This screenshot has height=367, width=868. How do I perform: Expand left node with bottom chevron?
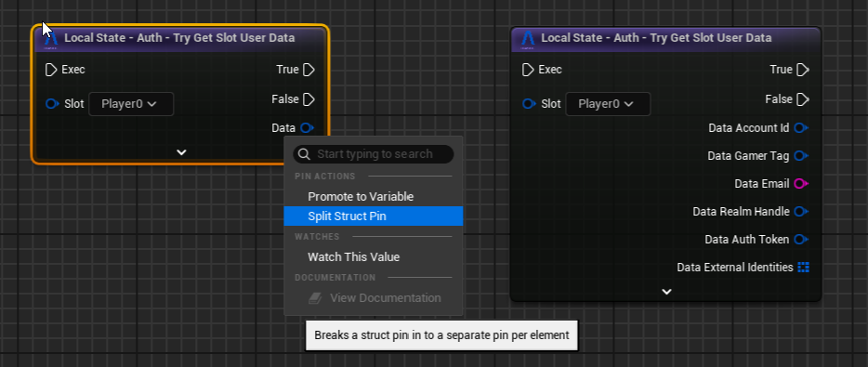181,152
